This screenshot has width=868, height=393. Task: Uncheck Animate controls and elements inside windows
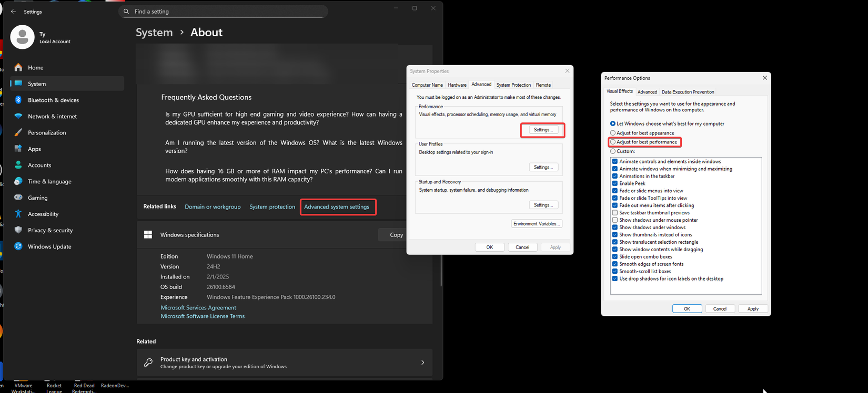614,161
